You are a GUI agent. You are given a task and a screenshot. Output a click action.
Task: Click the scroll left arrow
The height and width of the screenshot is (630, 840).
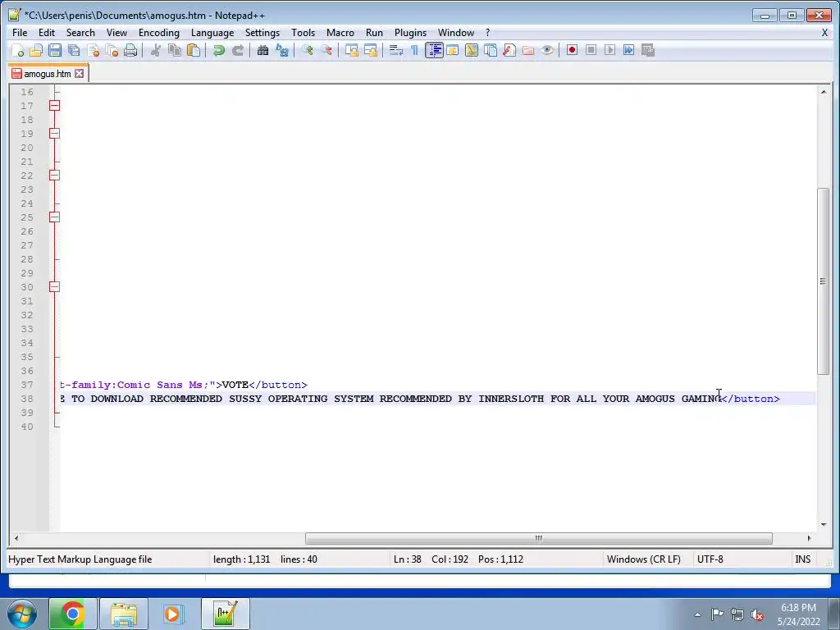[16, 538]
